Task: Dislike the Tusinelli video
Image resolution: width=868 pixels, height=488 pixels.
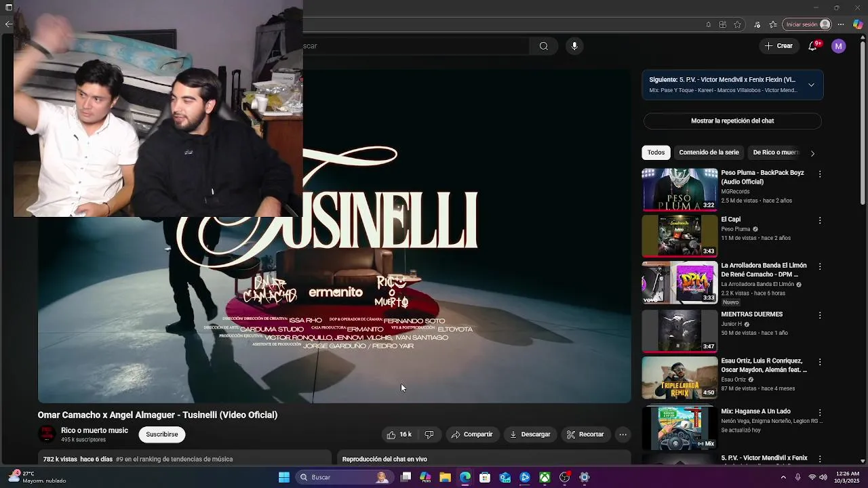Action: tap(429, 434)
